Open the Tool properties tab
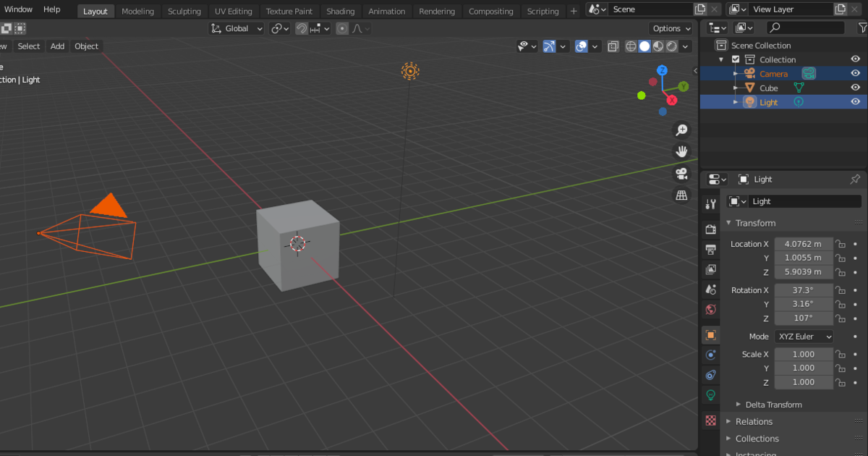This screenshot has height=456, width=868. [711, 205]
